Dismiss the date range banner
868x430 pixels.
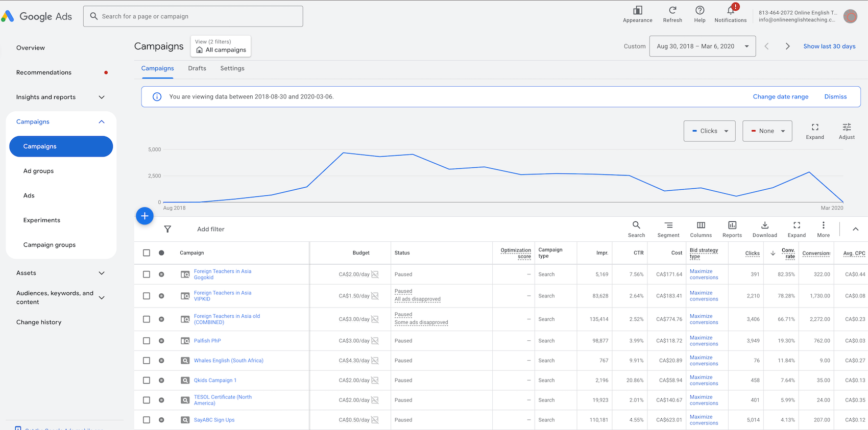click(x=835, y=97)
